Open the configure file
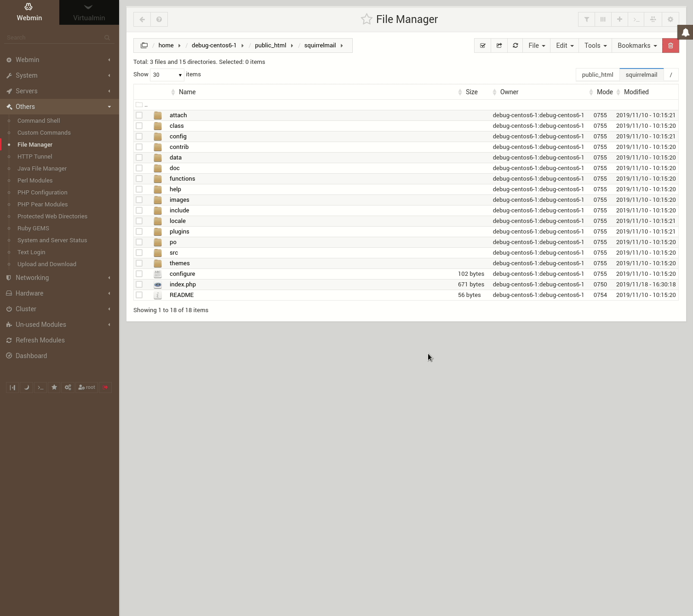This screenshot has width=693, height=616. pyautogui.click(x=182, y=274)
